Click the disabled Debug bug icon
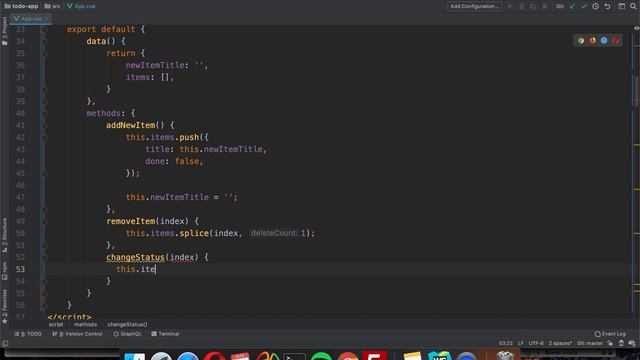This screenshot has width=640, height=360. point(522,6)
